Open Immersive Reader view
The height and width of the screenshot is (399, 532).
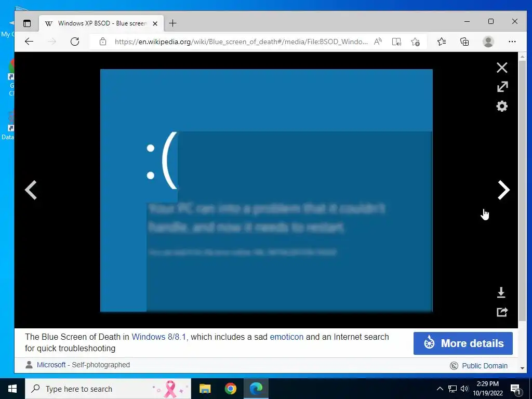pyautogui.click(x=396, y=42)
